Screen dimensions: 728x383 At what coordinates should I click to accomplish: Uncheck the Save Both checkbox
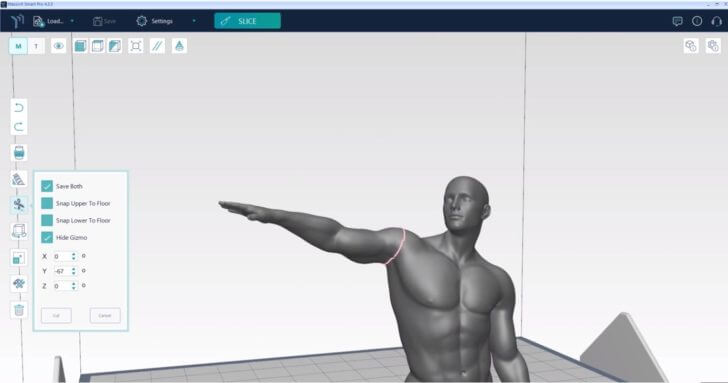tap(47, 186)
